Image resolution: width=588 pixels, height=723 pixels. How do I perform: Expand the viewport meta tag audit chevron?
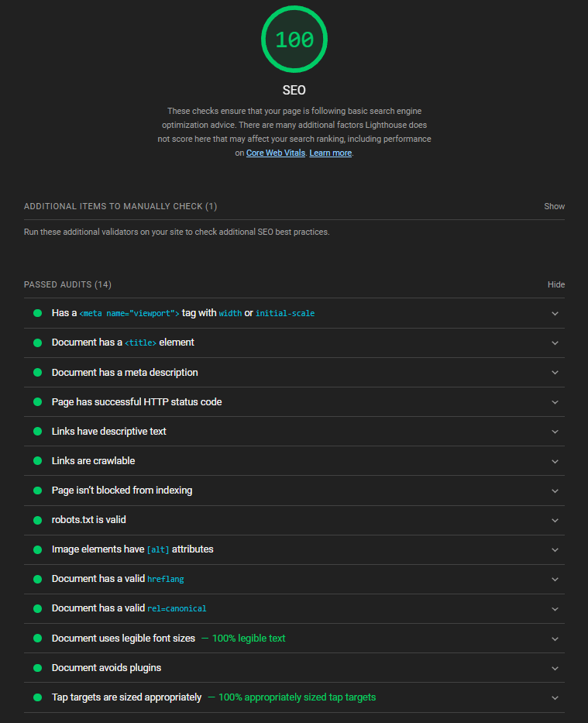coord(555,314)
